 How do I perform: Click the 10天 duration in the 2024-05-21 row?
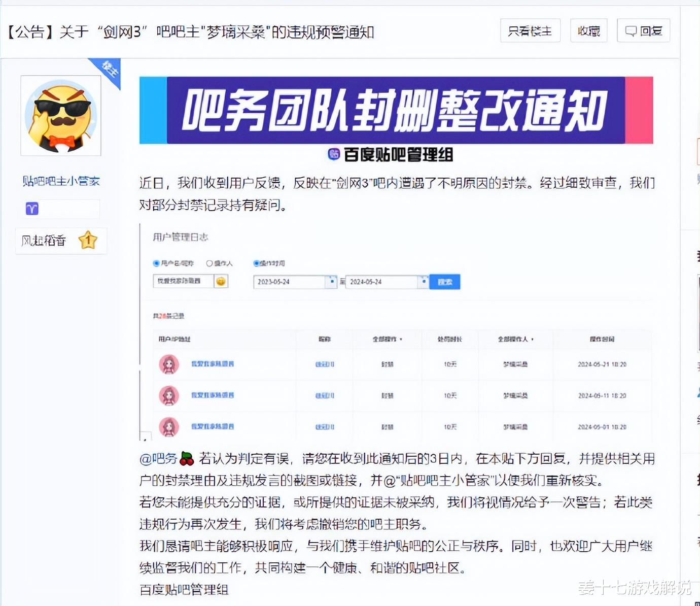pos(450,364)
